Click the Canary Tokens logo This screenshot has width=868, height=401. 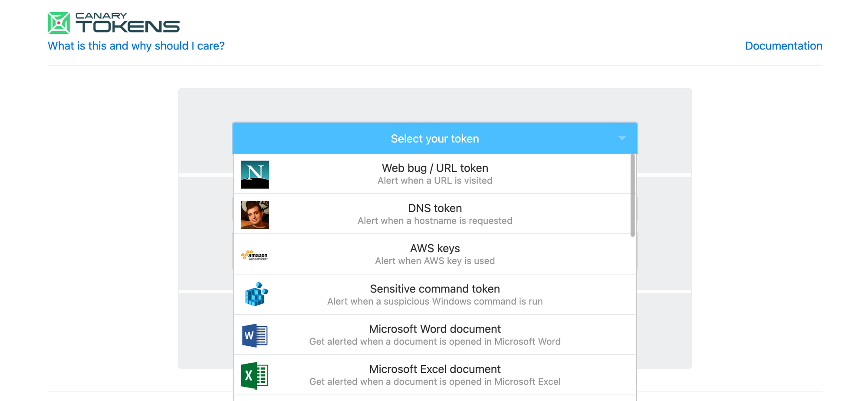click(114, 23)
